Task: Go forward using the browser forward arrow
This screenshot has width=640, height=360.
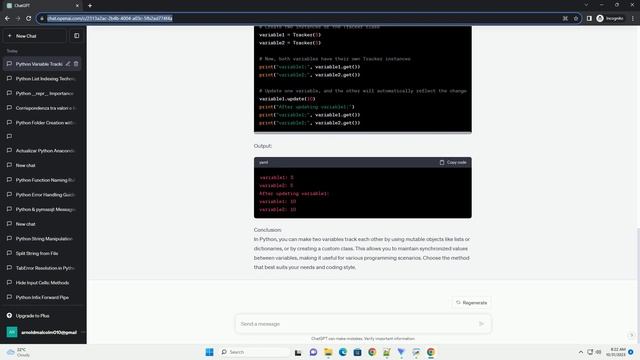Action: point(18,18)
